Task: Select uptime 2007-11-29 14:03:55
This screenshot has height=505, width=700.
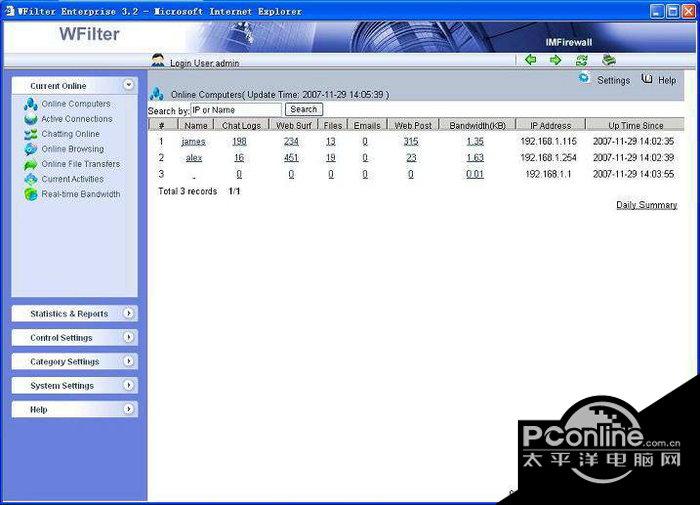Action: (633, 174)
